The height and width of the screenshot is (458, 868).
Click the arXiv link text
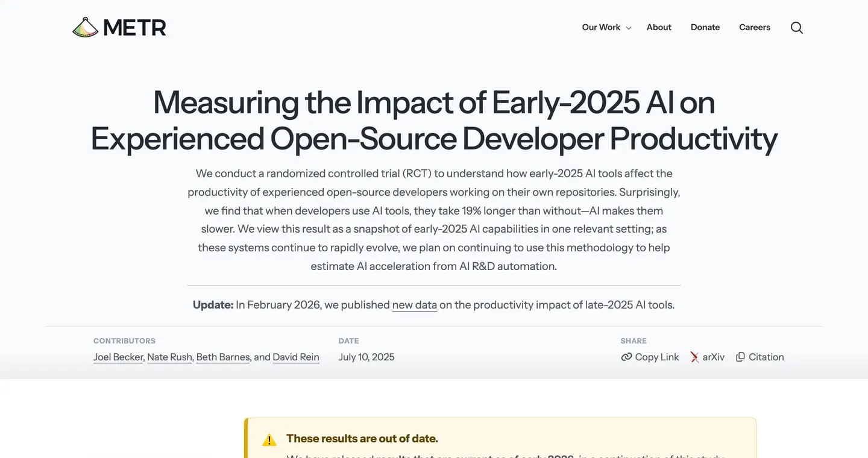pos(714,357)
